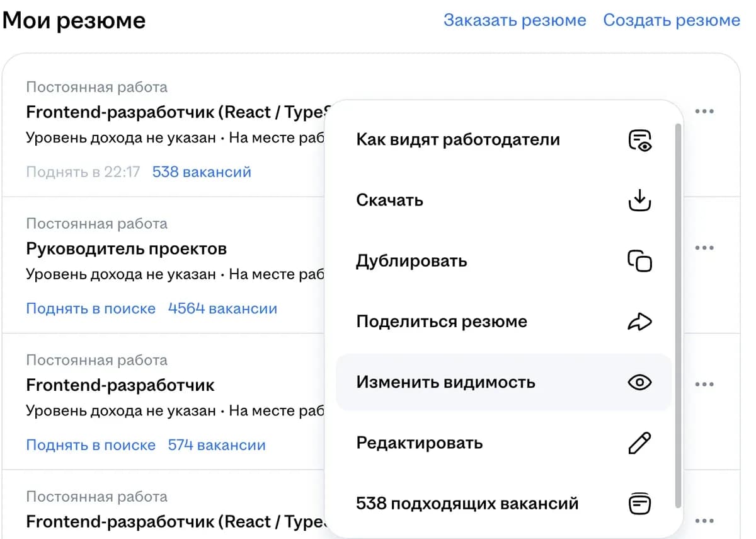Viewport: 756px width, 539px height.
Task: Click the eye icon beside 'Изменить видимость'
Action: click(x=640, y=382)
